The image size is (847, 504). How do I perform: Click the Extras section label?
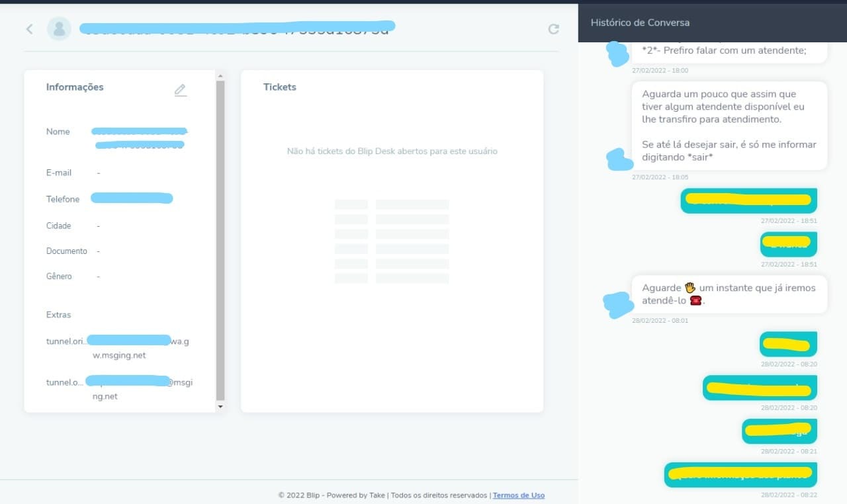[58, 315]
